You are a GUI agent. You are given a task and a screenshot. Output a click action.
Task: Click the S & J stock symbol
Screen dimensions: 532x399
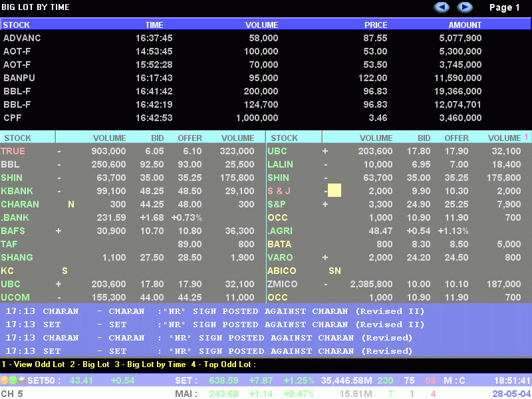click(279, 191)
